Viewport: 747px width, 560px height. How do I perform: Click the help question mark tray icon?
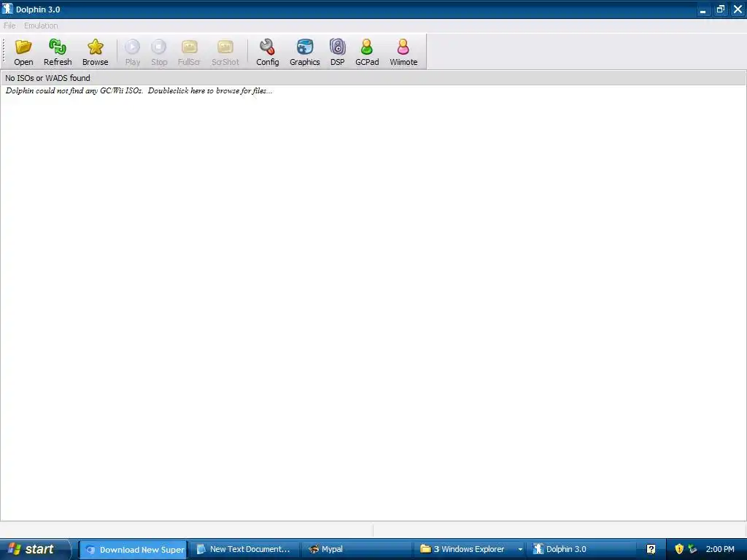[651, 549]
